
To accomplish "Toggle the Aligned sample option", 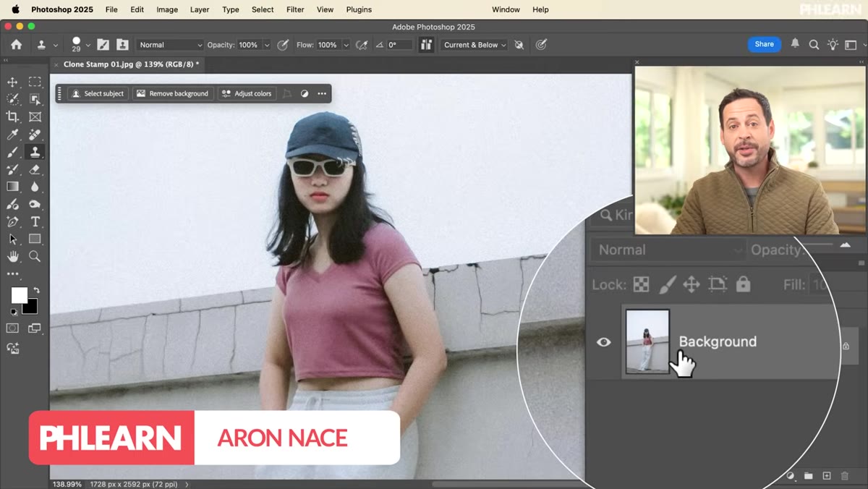I will click(426, 45).
